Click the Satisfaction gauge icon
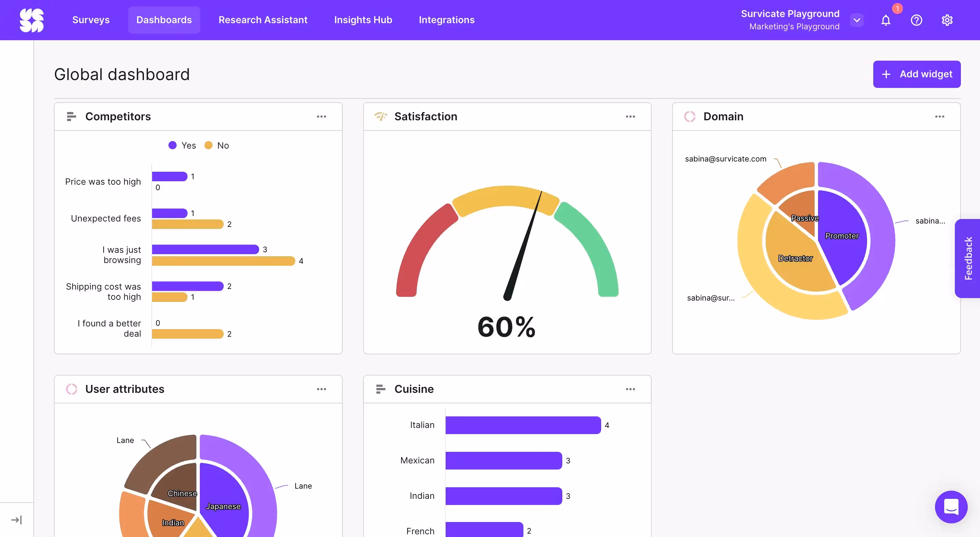 coord(381,116)
